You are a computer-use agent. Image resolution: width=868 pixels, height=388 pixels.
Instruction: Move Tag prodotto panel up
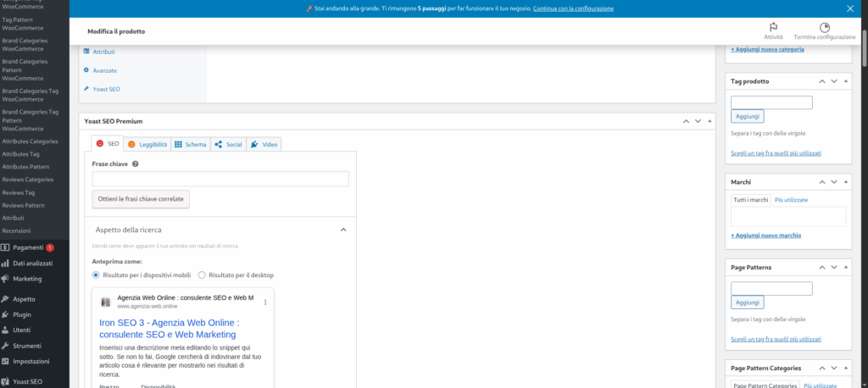(822, 80)
